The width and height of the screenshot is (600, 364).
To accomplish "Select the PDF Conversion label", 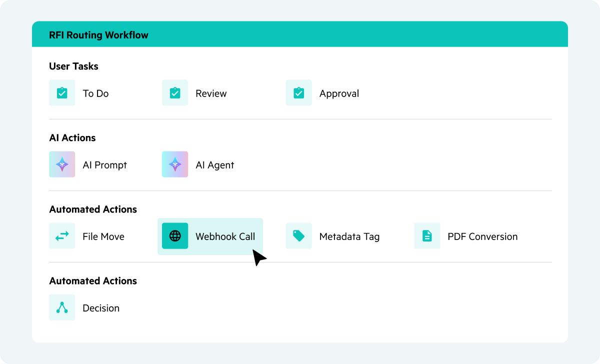I will click(x=482, y=236).
